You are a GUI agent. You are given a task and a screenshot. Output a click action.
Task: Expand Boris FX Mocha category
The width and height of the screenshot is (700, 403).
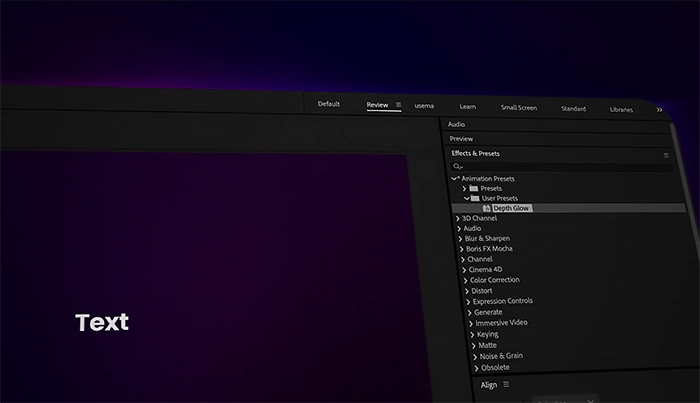[x=462, y=249]
